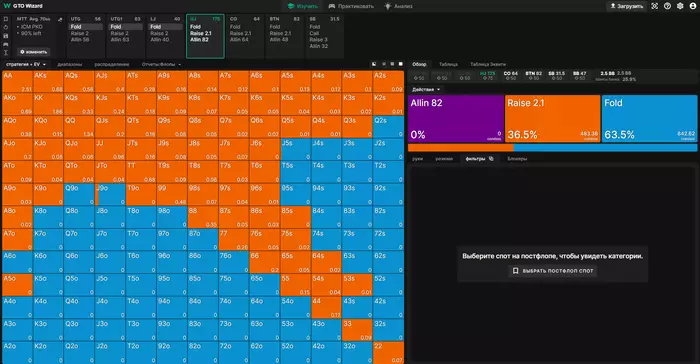Select the orange Raise 2.1 action block
The width and height of the screenshot is (700, 364).
coord(553,118)
